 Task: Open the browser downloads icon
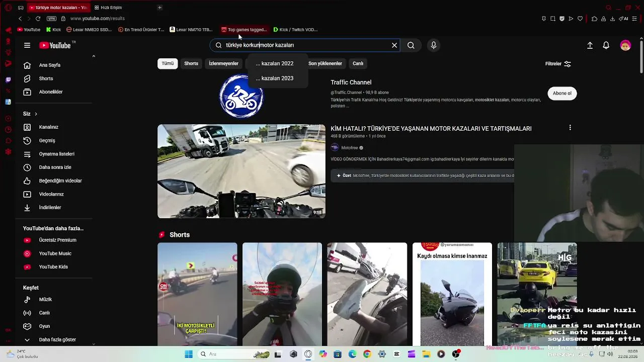[612, 19]
